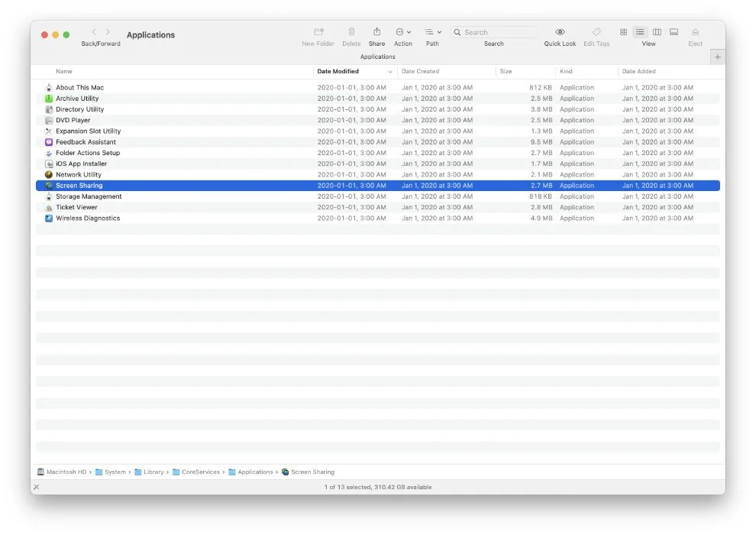Click Screen Sharing in path bar
The width and height of the screenshot is (756, 535).
click(x=308, y=472)
